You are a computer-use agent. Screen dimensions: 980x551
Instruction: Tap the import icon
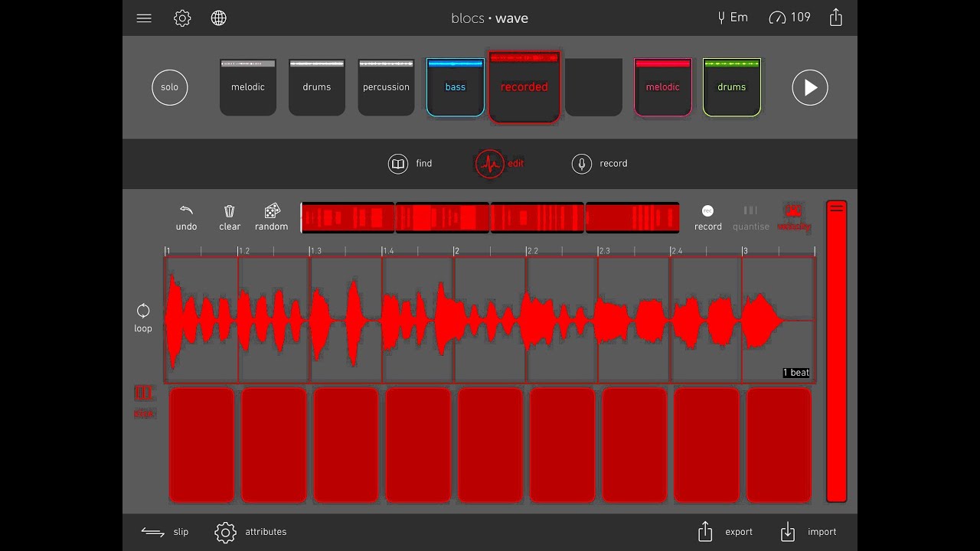click(788, 532)
